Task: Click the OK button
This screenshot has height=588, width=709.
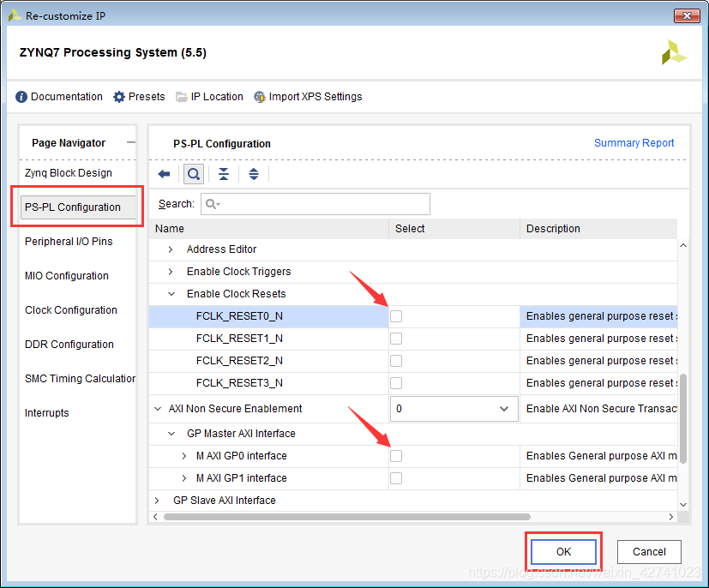Action: click(x=563, y=552)
